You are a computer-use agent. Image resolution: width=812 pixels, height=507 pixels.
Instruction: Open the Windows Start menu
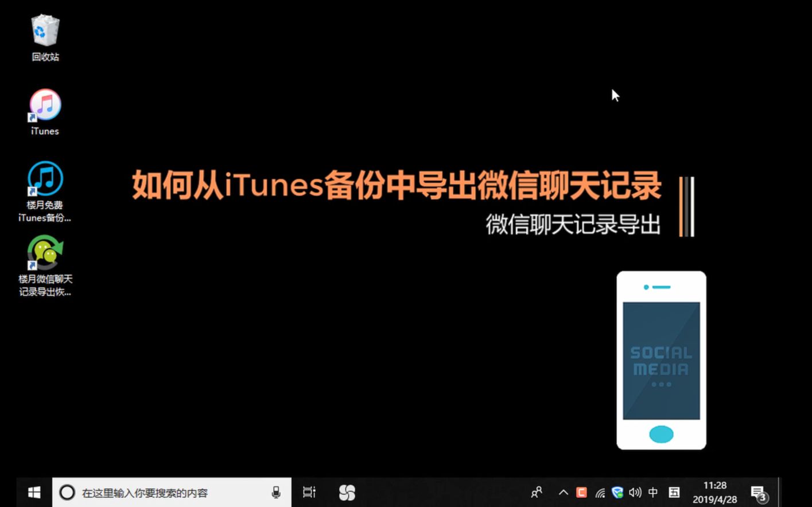click(x=34, y=493)
